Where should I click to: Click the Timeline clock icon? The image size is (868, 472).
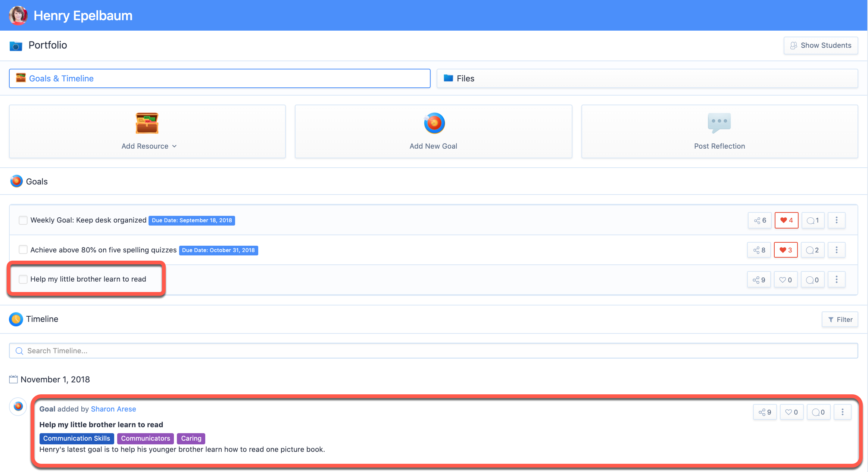[16, 319]
